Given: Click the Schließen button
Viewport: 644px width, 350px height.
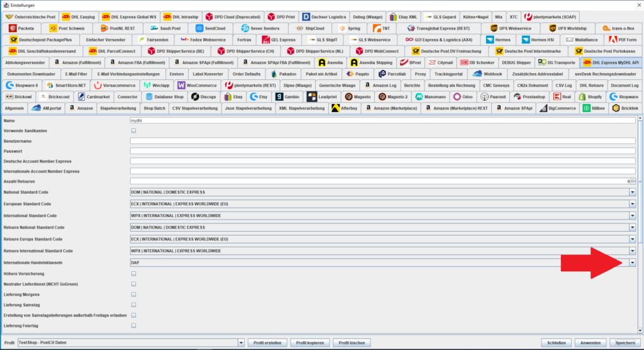Looking at the screenshot, I should pyautogui.click(x=556, y=342).
